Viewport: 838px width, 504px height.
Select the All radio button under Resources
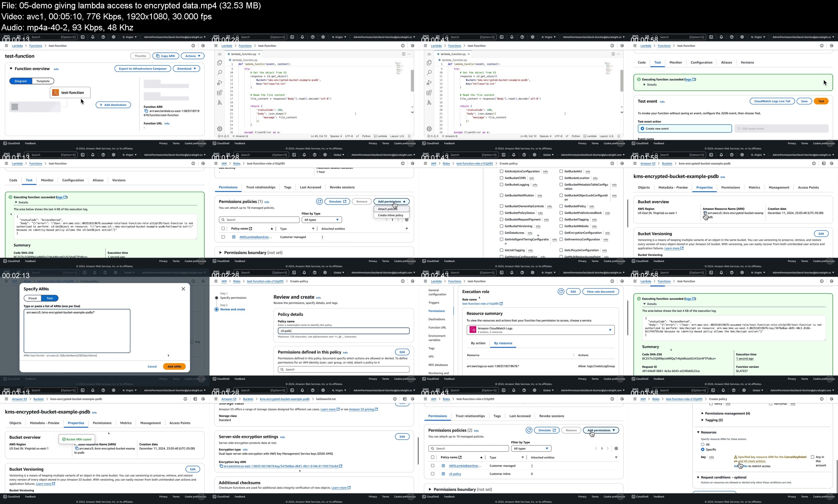(x=702, y=445)
